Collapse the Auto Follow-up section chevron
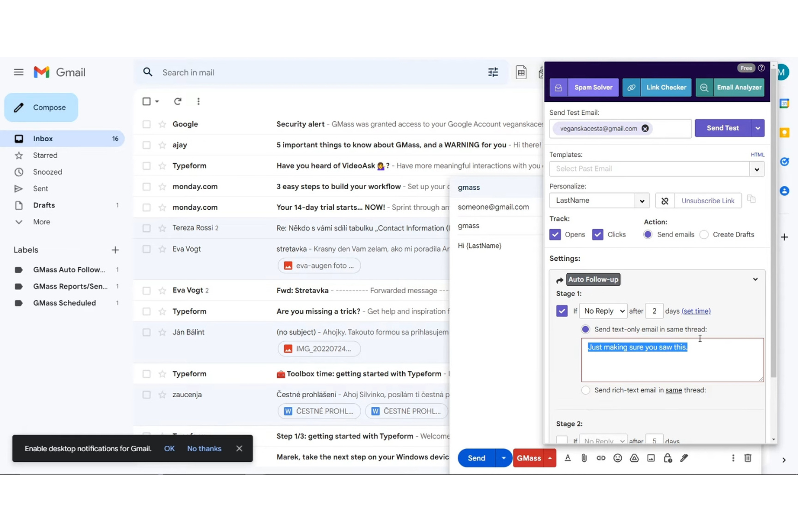The width and height of the screenshot is (798, 532). [755, 279]
